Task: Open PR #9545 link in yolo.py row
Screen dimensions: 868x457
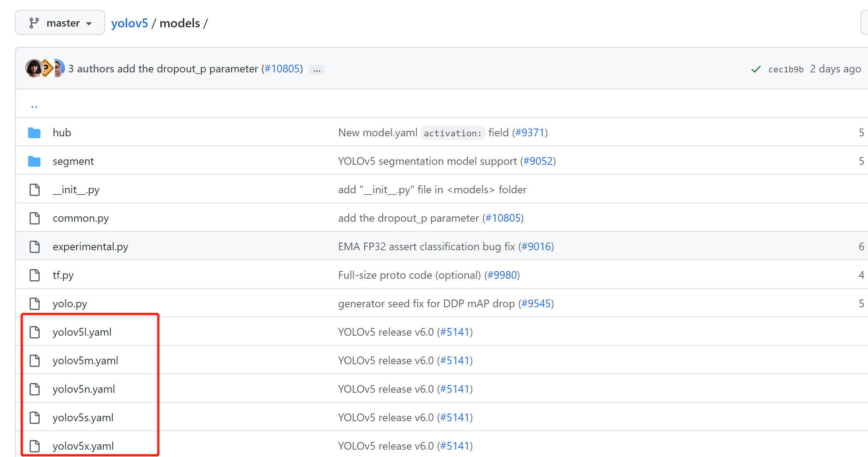Action: (536, 303)
